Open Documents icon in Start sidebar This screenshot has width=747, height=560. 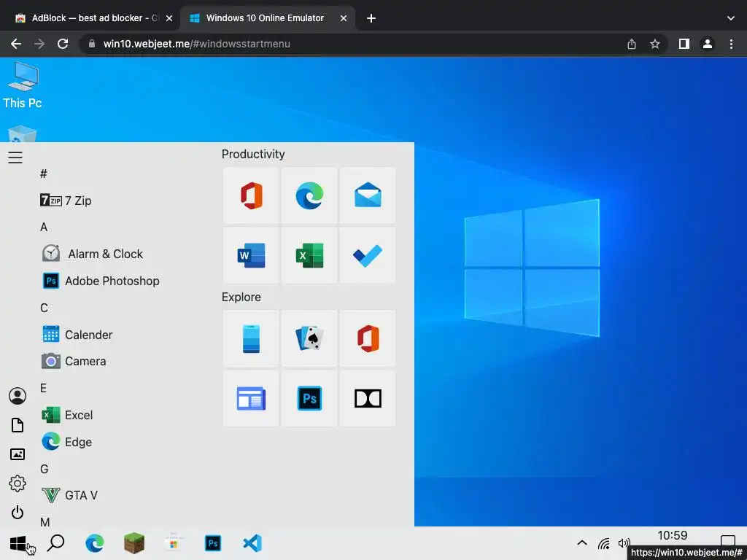[x=18, y=425]
